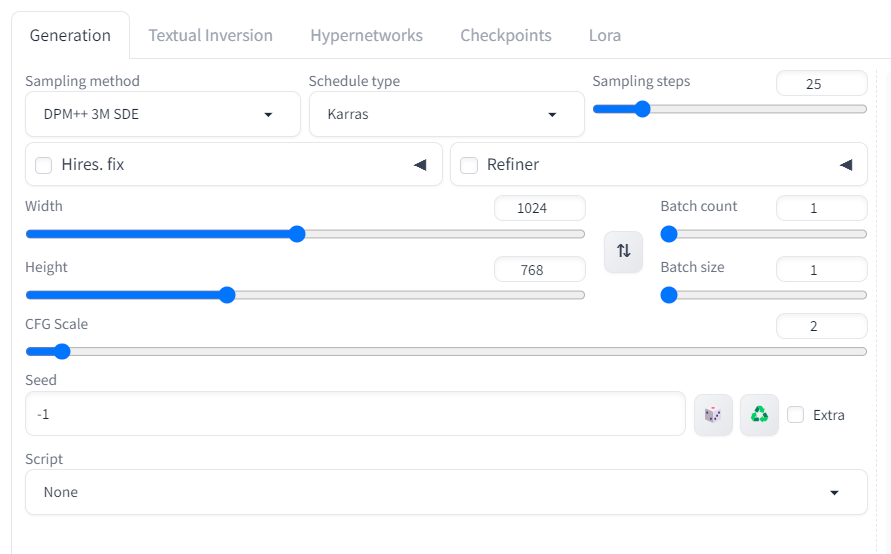Click the Batch count number field
This screenshot has height=554, width=891.
coord(821,208)
